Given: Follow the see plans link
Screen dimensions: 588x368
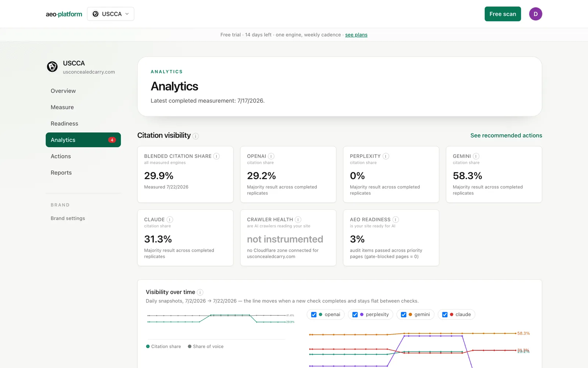Looking at the screenshot, I should [356, 35].
